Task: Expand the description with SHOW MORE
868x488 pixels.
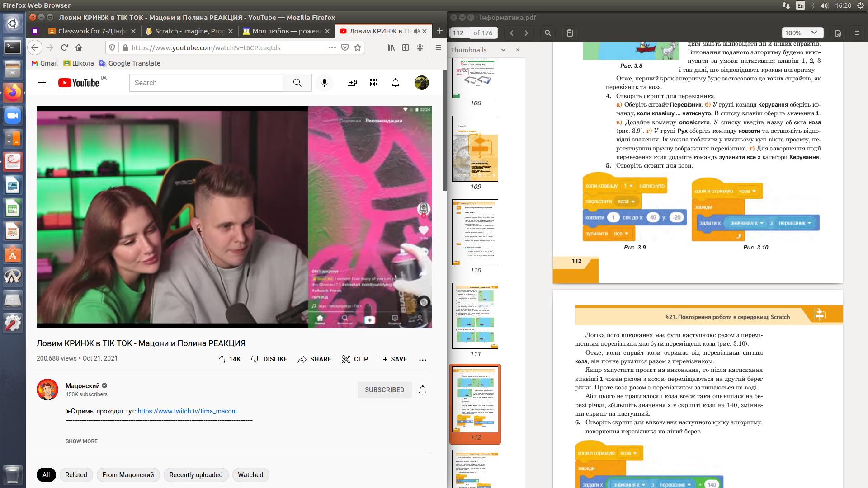Action: 81,441
